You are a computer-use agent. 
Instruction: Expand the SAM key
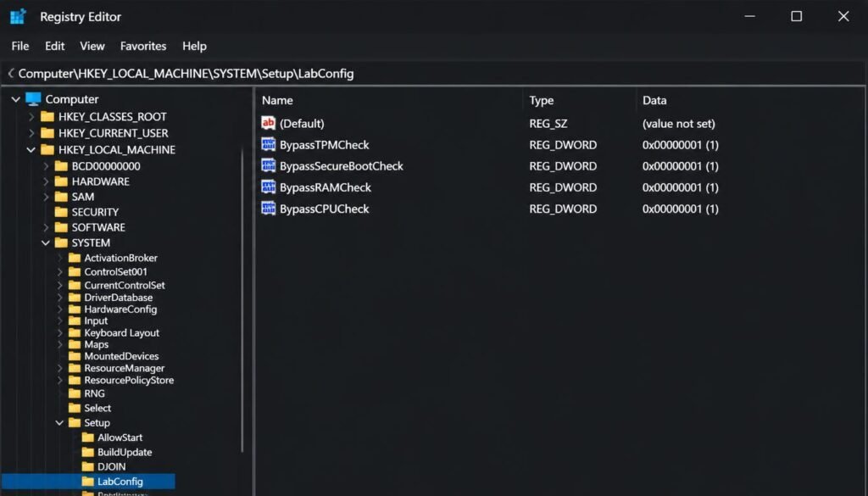[46, 197]
